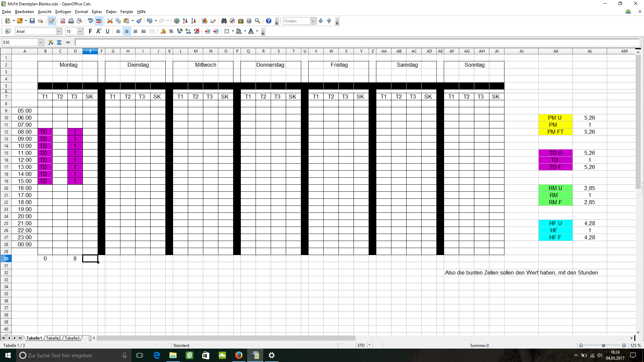Toggle bold formatting
The image size is (644, 362).
(90, 31)
